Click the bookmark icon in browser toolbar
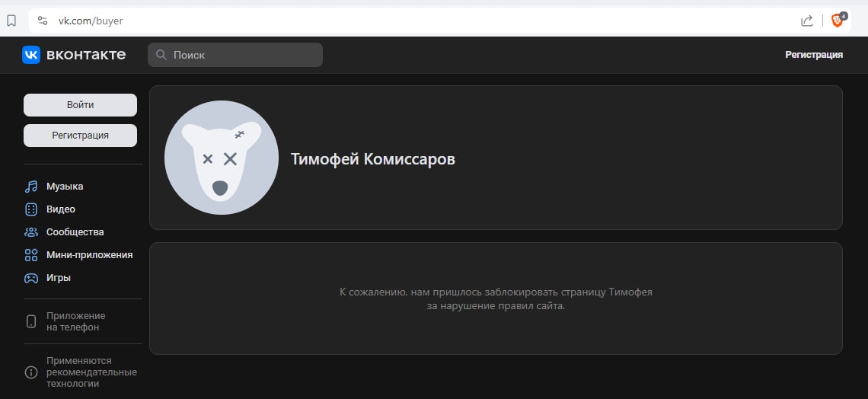 11,21
